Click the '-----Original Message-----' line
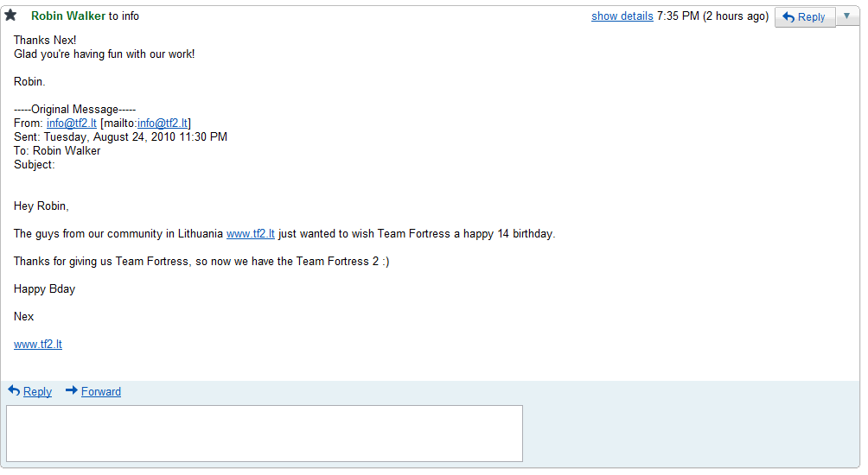 pos(75,110)
